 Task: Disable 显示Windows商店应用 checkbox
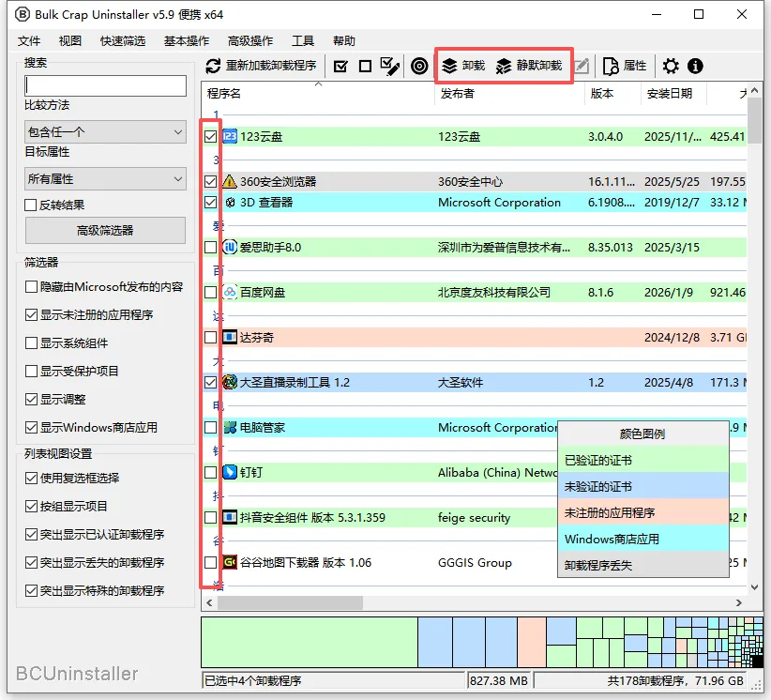31,428
